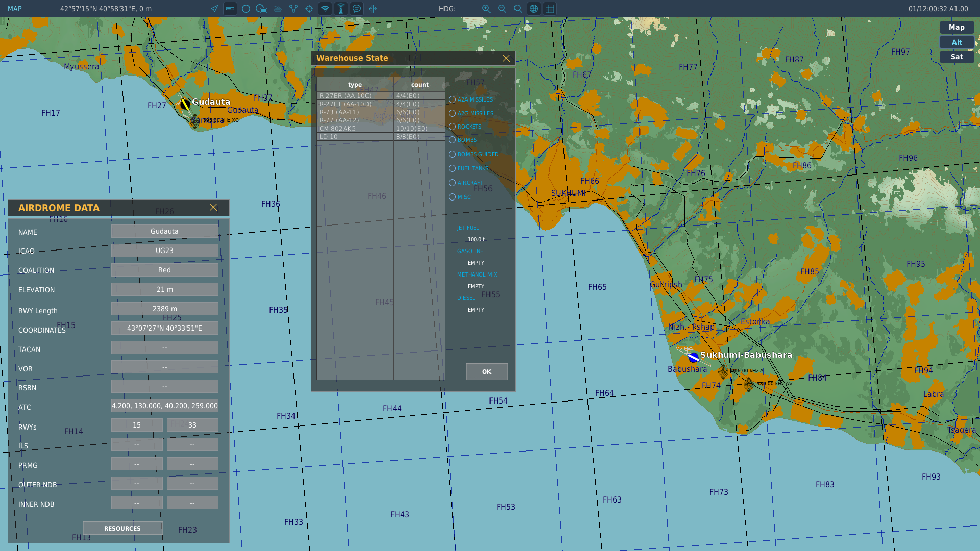The width and height of the screenshot is (980, 551).
Task: Switch map view to Alt mode
Action: tap(957, 42)
